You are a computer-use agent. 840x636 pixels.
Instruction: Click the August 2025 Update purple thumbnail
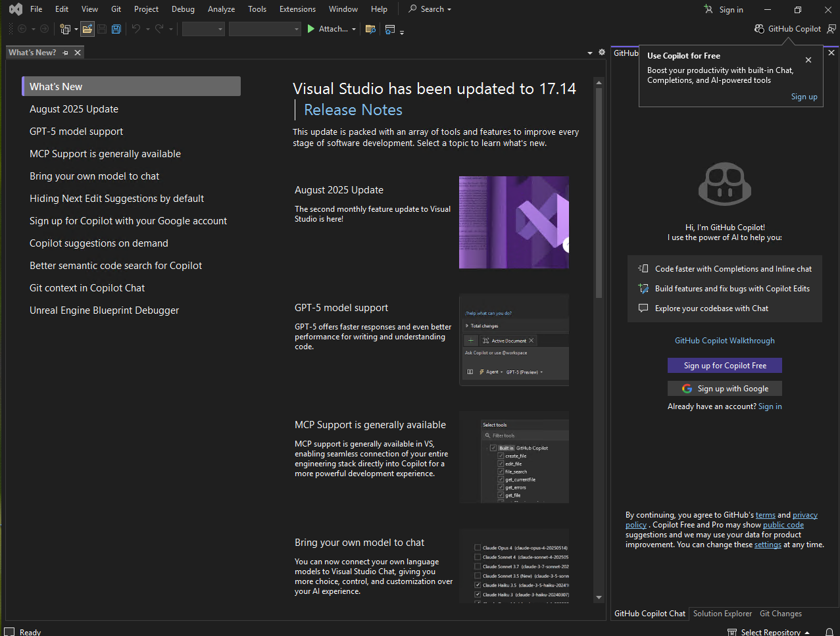[514, 222]
